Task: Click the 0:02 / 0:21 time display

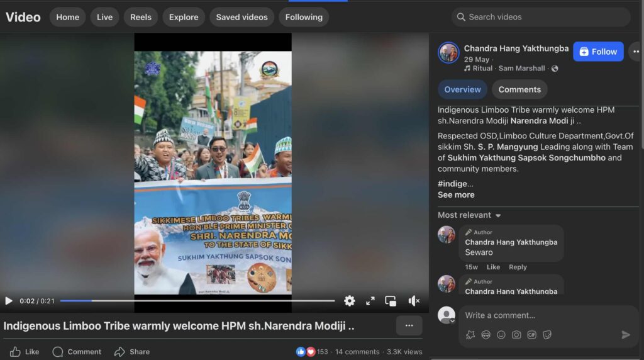Action: click(37, 301)
